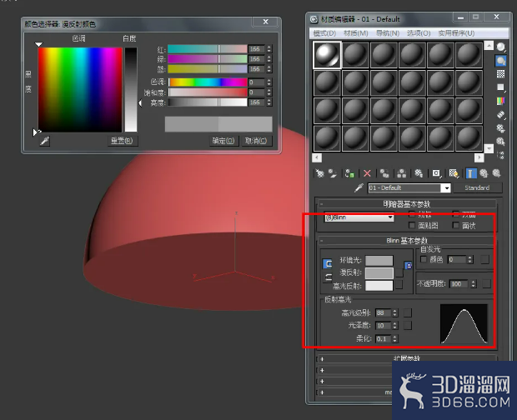517x420 pixels.
Task: Click Go to Parent icon
Action: coord(484,173)
